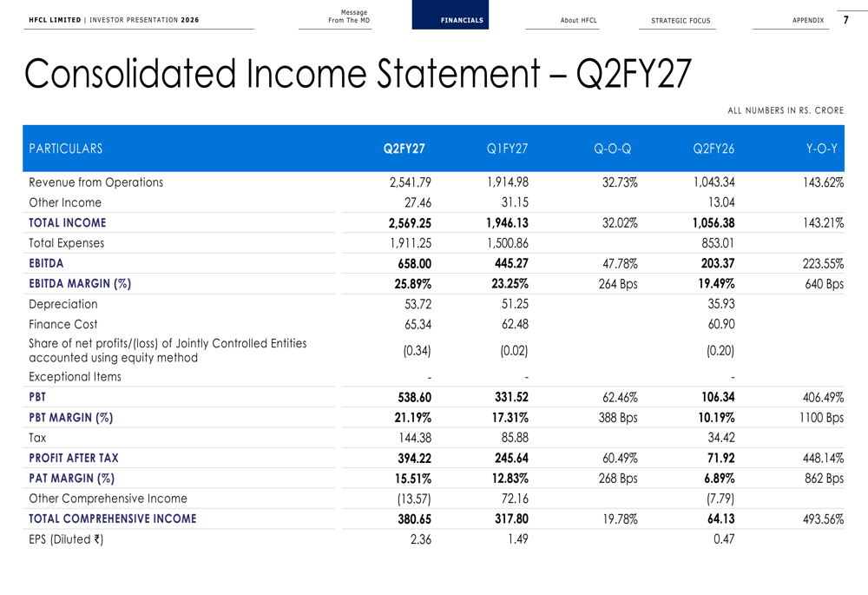868x595 pixels.
Task: Select the Q2FY26 column header
Action: point(713,149)
